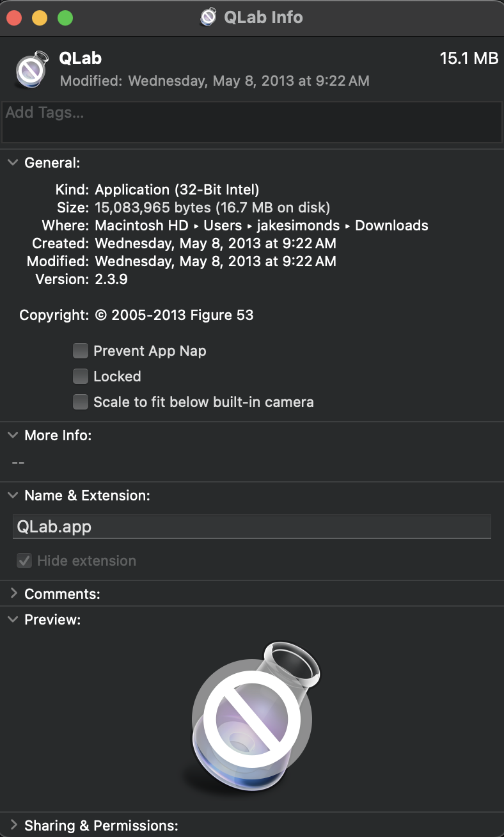Click the QLab app icon in the header
Viewport: 504px width, 837px height.
coord(31,68)
